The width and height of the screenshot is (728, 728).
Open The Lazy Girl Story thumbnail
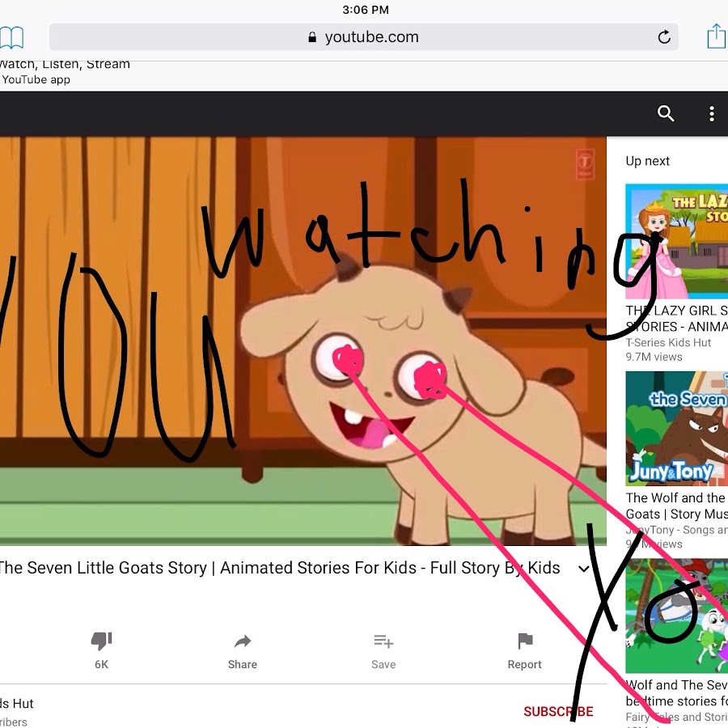click(676, 241)
